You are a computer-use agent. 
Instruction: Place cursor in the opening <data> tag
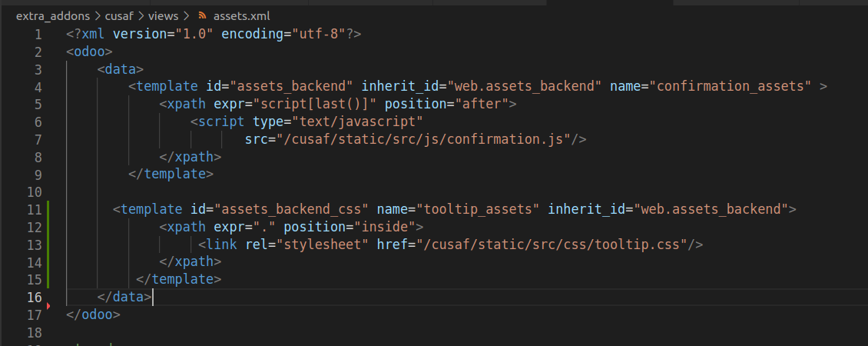point(120,69)
